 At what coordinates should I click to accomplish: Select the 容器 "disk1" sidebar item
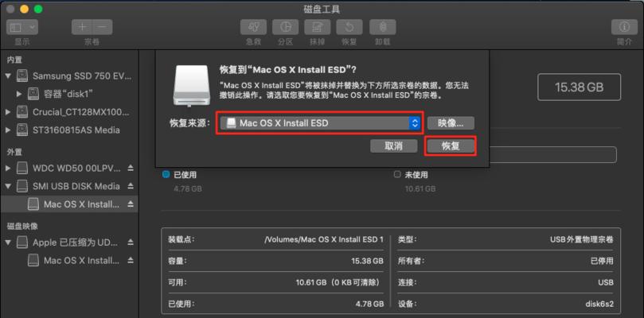click(x=69, y=94)
